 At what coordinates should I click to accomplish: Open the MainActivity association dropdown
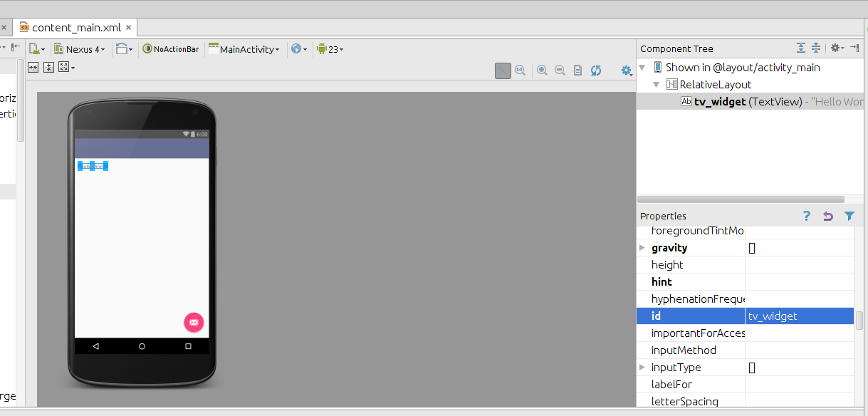[244, 49]
